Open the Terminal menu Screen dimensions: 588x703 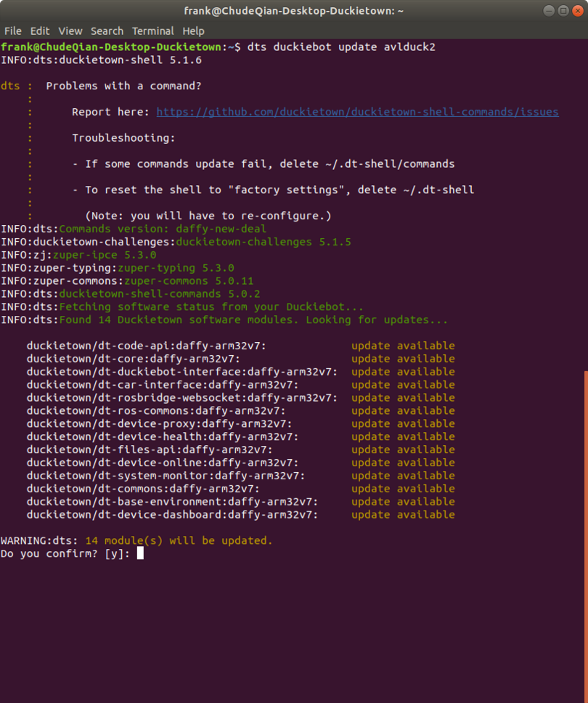pyautogui.click(x=152, y=31)
